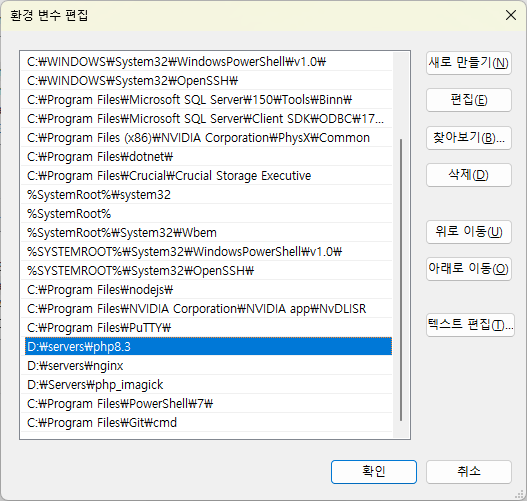The height and width of the screenshot is (501, 527).
Task: Open 찾아보기(B)... browse dialog
Action: tap(469, 138)
